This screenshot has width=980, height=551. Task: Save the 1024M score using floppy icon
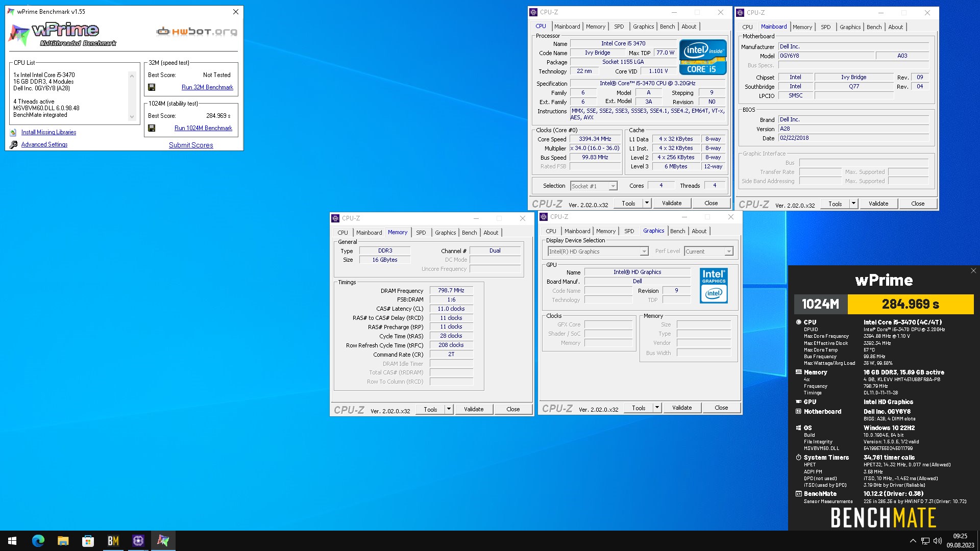click(152, 128)
